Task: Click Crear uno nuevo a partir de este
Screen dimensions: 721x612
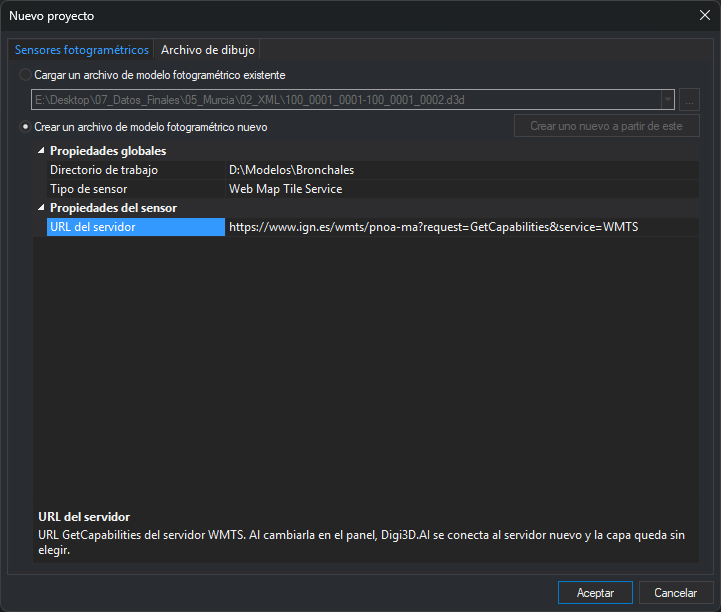Action: [x=607, y=126]
